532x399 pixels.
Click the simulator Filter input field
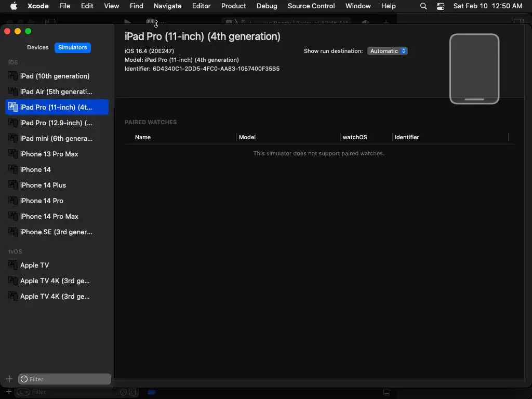click(64, 379)
